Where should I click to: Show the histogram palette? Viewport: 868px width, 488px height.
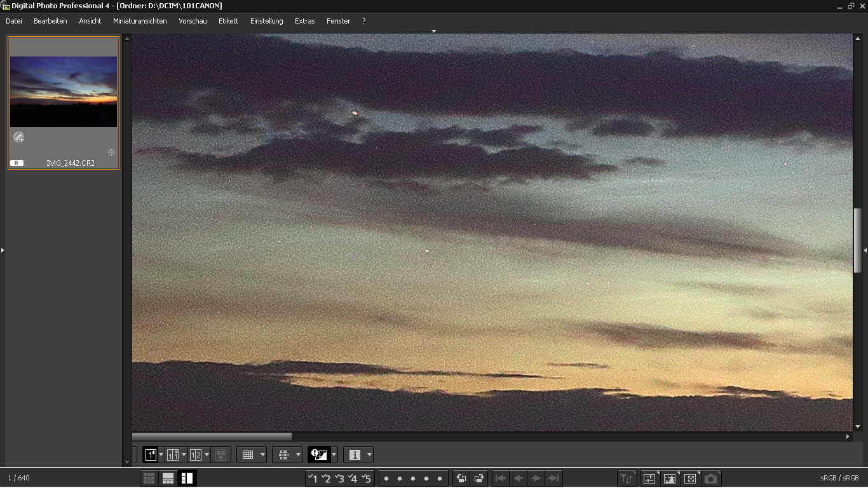pyautogui.click(x=670, y=478)
